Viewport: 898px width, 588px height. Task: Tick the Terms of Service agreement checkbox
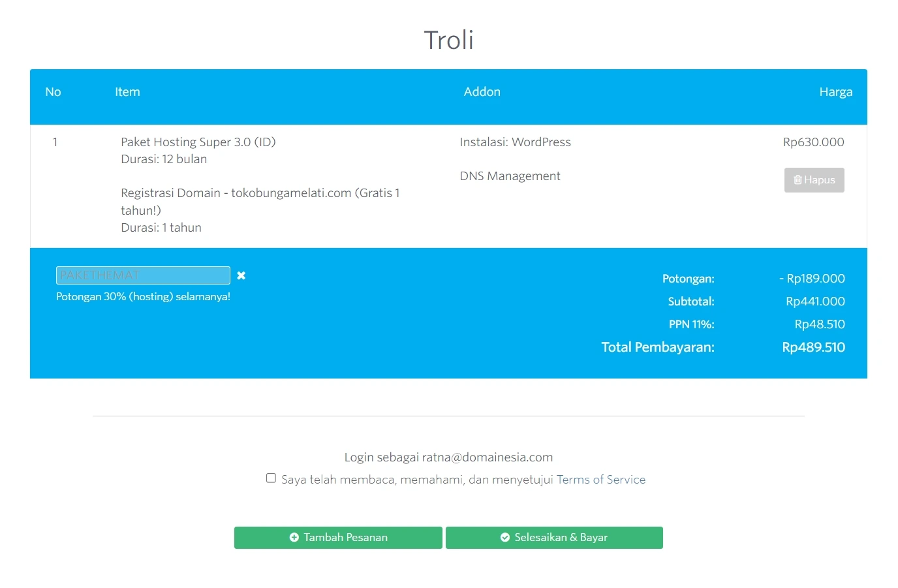coord(271,478)
